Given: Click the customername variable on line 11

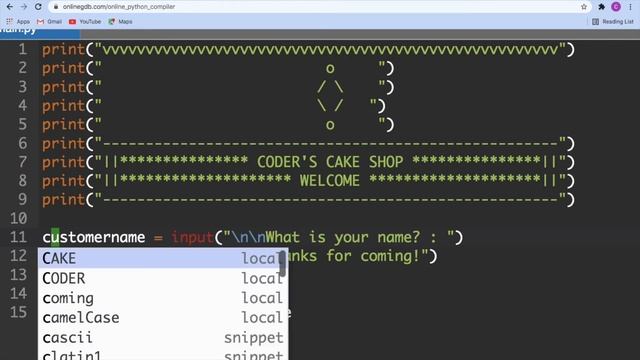Looking at the screenshot, I should pyautogui.click(x=94, y=237).
